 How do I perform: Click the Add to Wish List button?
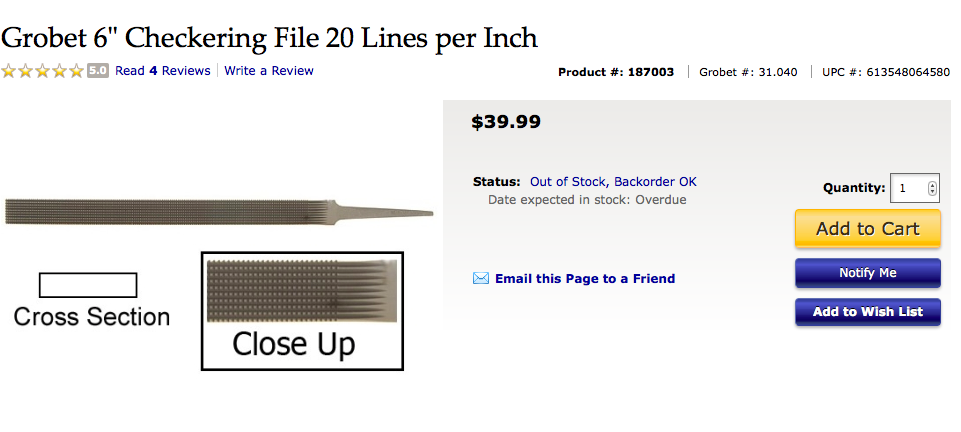click(867, 312)
